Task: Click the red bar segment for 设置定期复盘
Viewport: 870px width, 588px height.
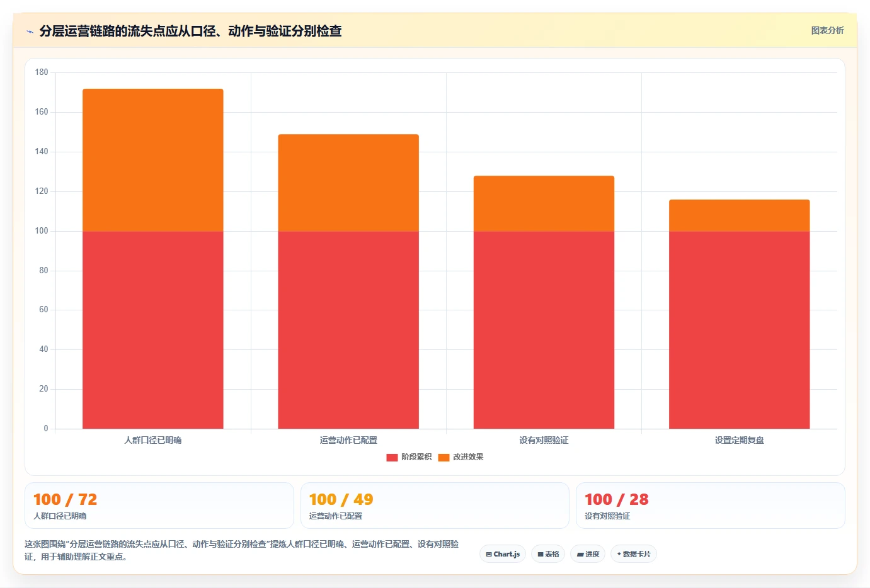Action: (740, 330)
